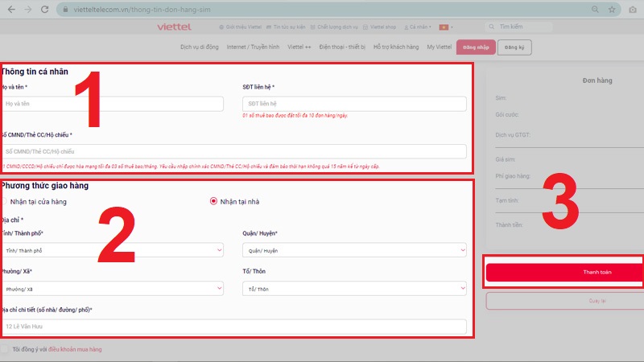Click the Viettel logo
The image size is (644, 362).
tap(175, 27)
